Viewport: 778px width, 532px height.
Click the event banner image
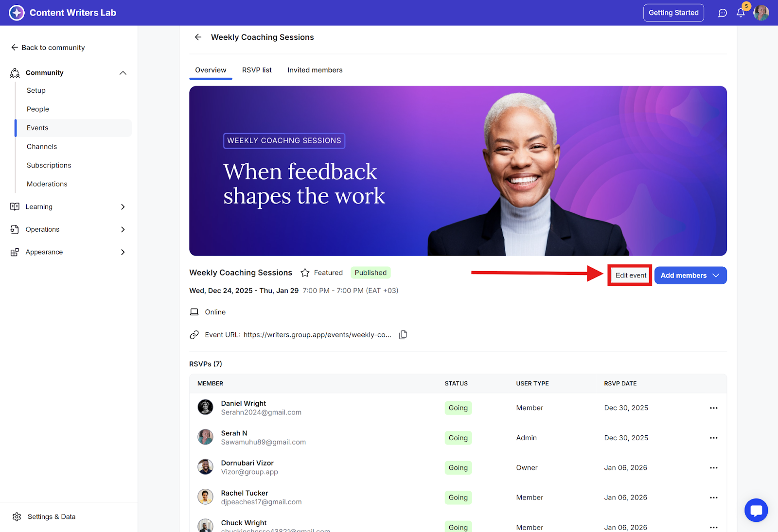point(458,171)
